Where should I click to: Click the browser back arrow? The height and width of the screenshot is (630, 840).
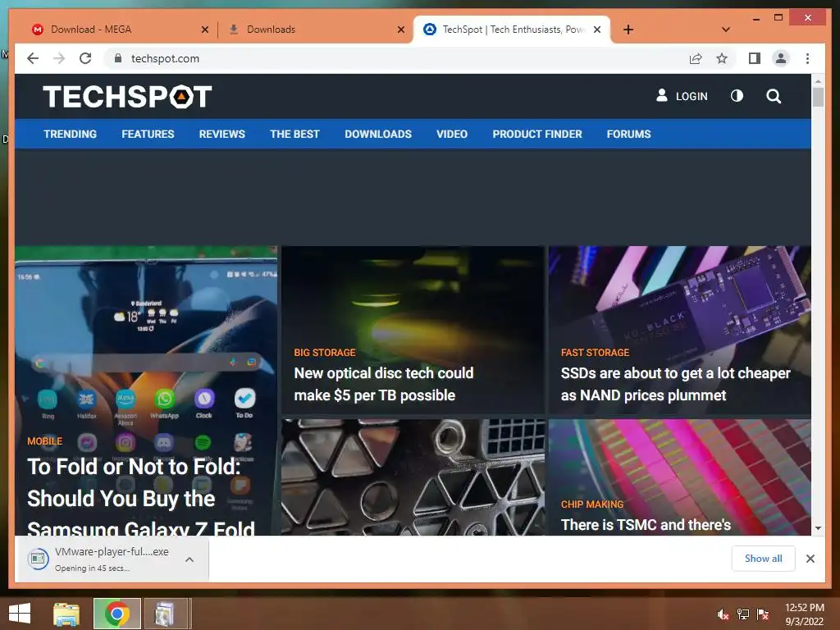click(x=33, y=58)
